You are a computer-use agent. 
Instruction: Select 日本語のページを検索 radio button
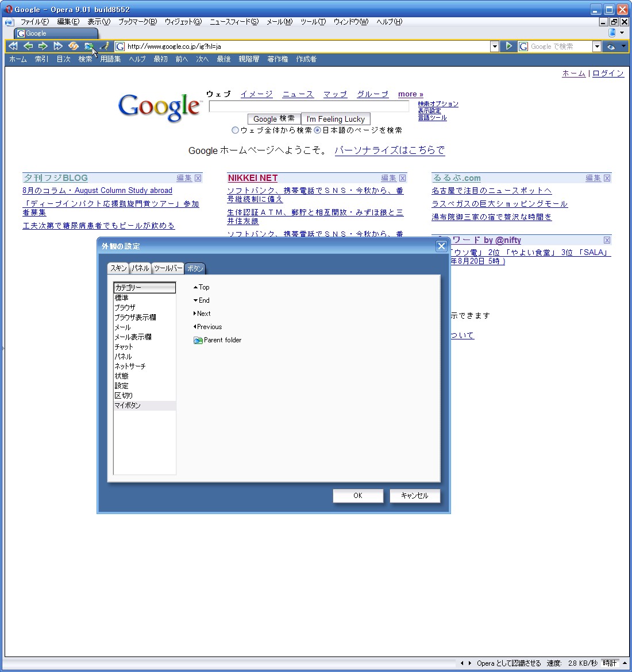point(317,130)
